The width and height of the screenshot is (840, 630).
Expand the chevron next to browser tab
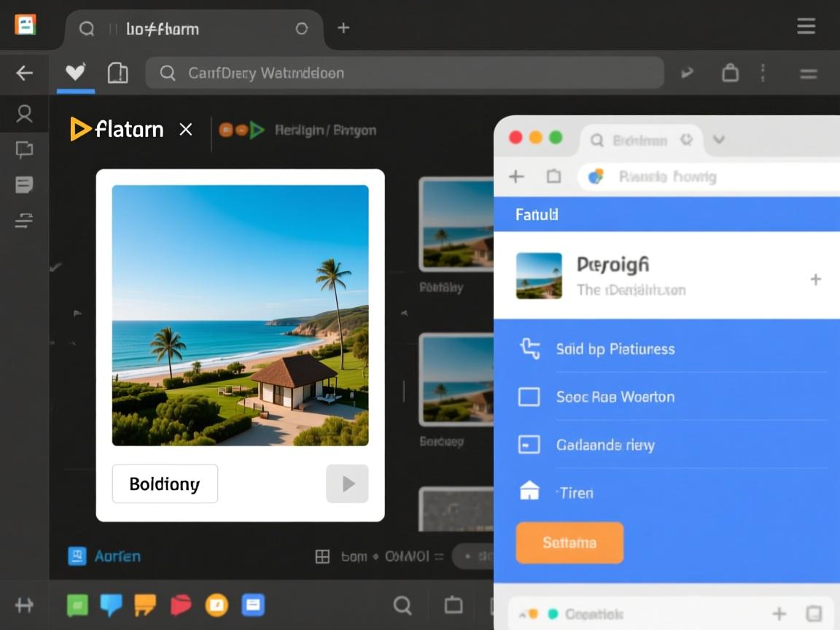(719, 139)
